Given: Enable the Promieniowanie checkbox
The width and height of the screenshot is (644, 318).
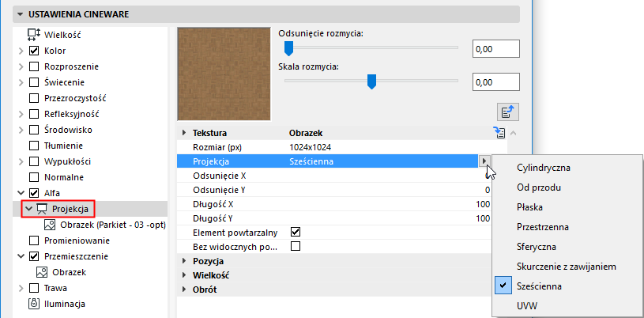Looking at the screenshot, I should tap(34, 240).
